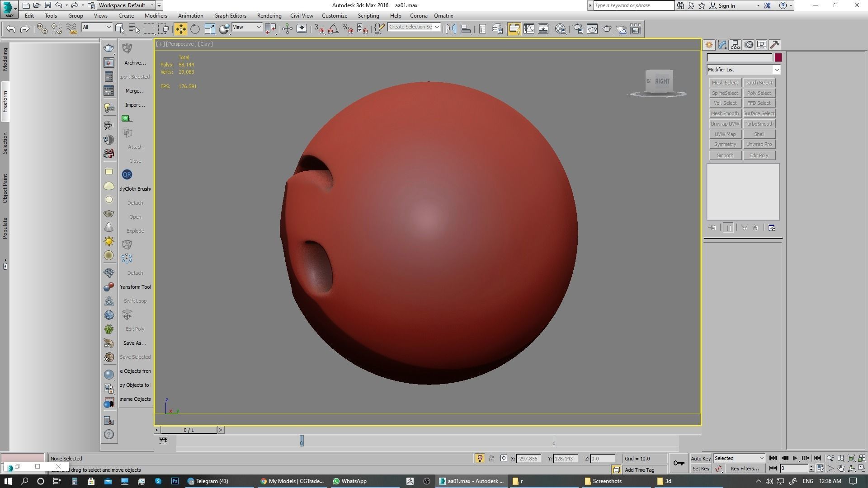868x488 pixels.
Task: Open the Material Editor
Action: pos(561,29)
